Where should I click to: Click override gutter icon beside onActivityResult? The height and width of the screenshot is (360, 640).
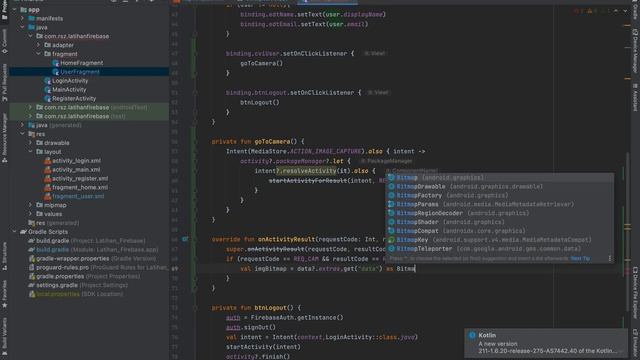coord(185,239)
